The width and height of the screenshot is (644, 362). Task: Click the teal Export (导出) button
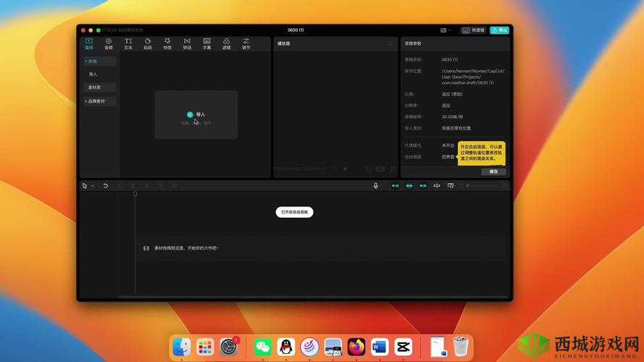click(x=499, y=30)
